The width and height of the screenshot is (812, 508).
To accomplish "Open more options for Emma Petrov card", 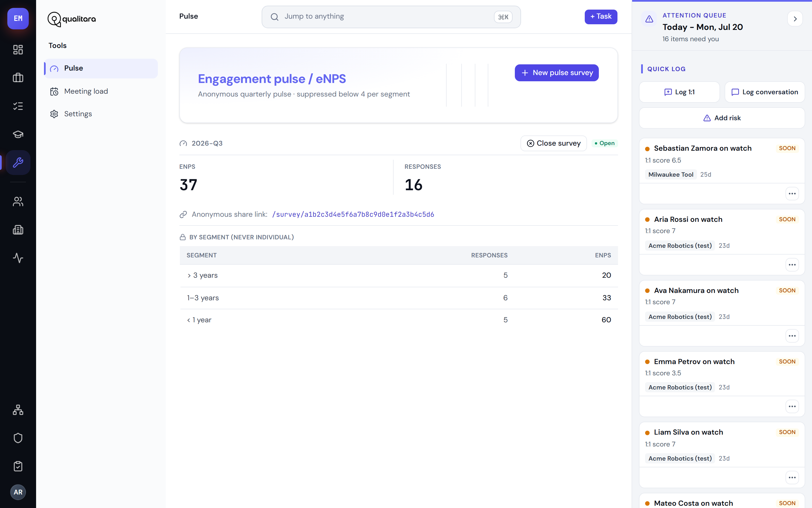I will [792, 406].
